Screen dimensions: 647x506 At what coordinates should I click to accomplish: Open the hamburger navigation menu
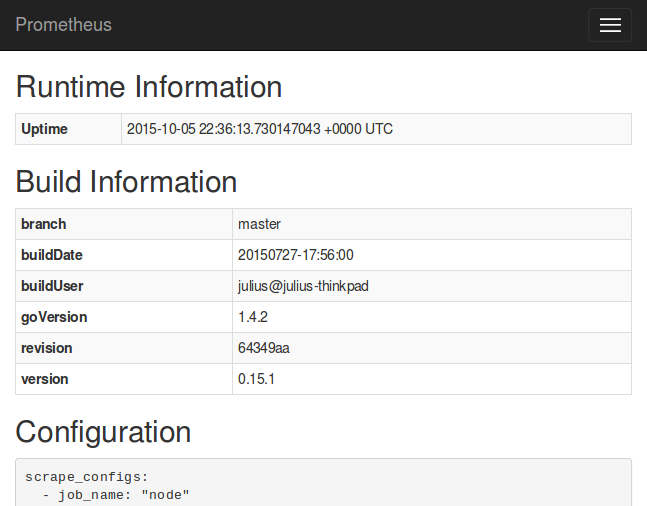(x=610, y=25)
